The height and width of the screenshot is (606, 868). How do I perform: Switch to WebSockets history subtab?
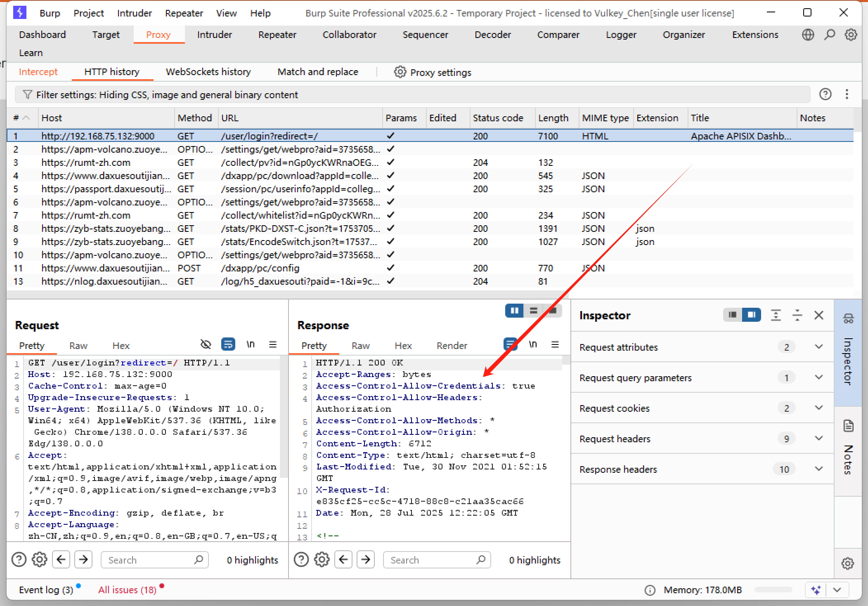point(208,72)
